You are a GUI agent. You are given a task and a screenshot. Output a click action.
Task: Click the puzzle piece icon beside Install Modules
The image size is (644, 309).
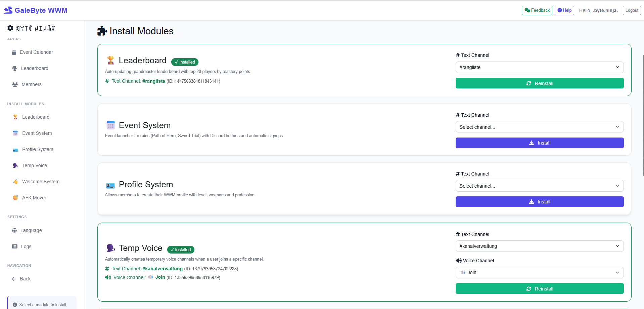(x=102, y=31)
